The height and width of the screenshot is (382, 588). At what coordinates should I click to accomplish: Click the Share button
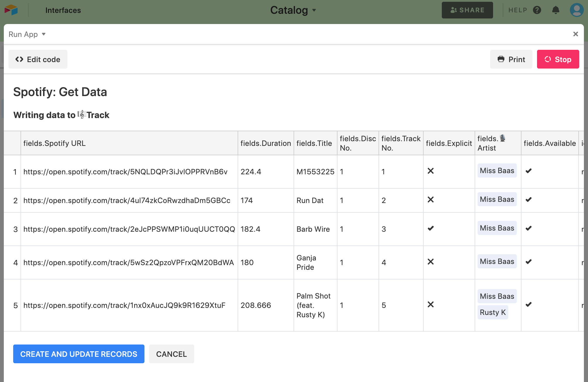pyautogui.click(x=467, y=10)
